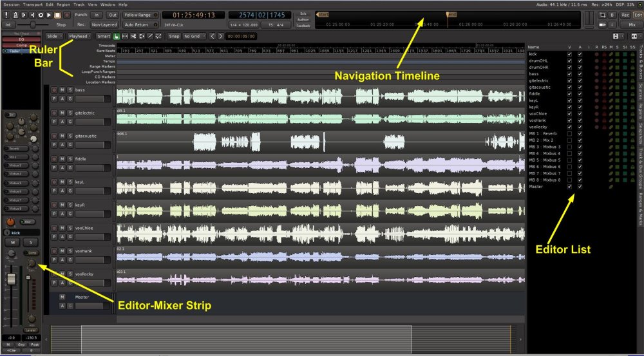Click the DSP status indicator icon
Viewport: 644px width, 356px height.
coord(639,5)
